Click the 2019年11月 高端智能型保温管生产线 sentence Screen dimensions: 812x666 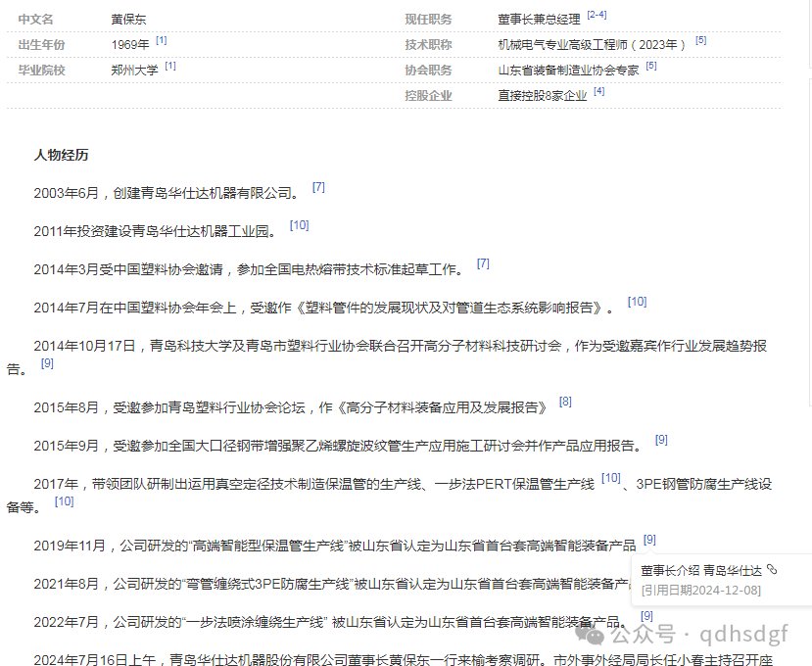click(x=335, y=546)
